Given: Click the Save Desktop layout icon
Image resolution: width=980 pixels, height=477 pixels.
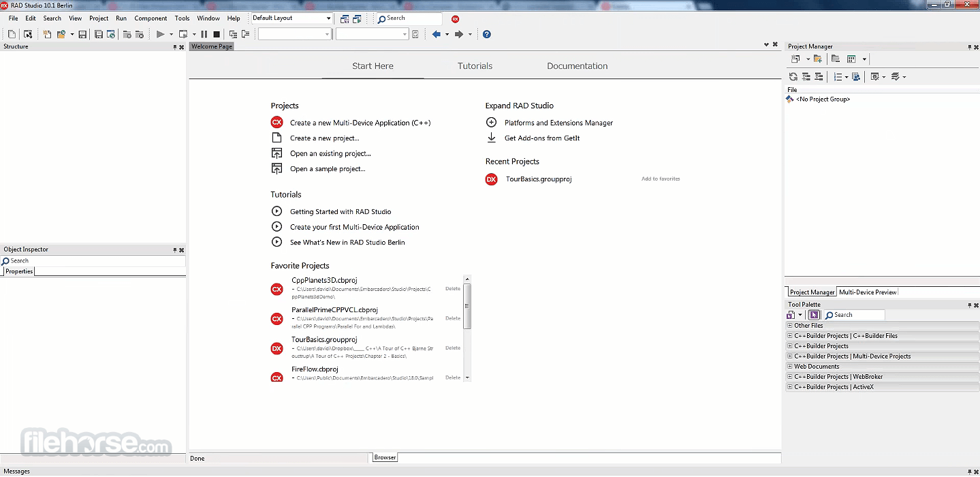Looking at the screenshot, I should [x=345, y=18].
